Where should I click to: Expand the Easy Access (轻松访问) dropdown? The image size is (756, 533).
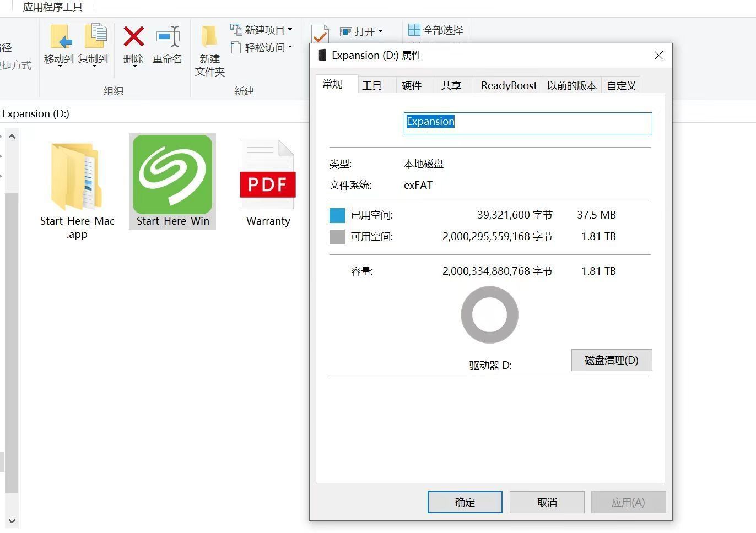coord(290,47)
